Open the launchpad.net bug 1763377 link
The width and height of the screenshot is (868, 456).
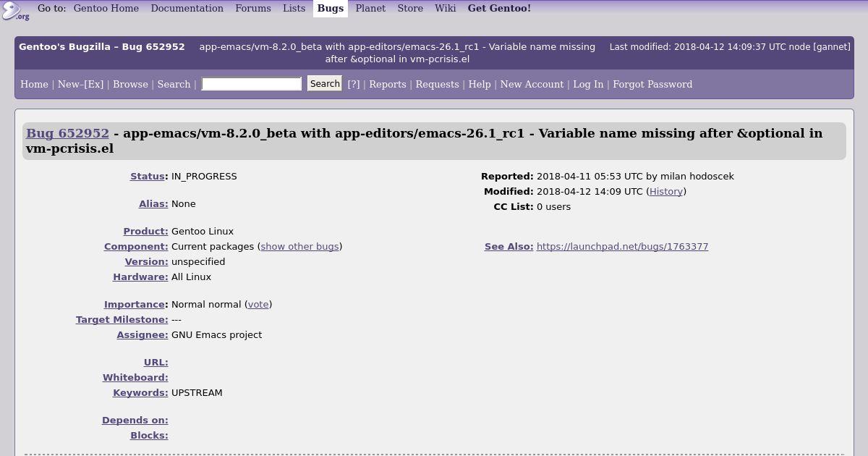pyautogui.click(x=622, y=246)
